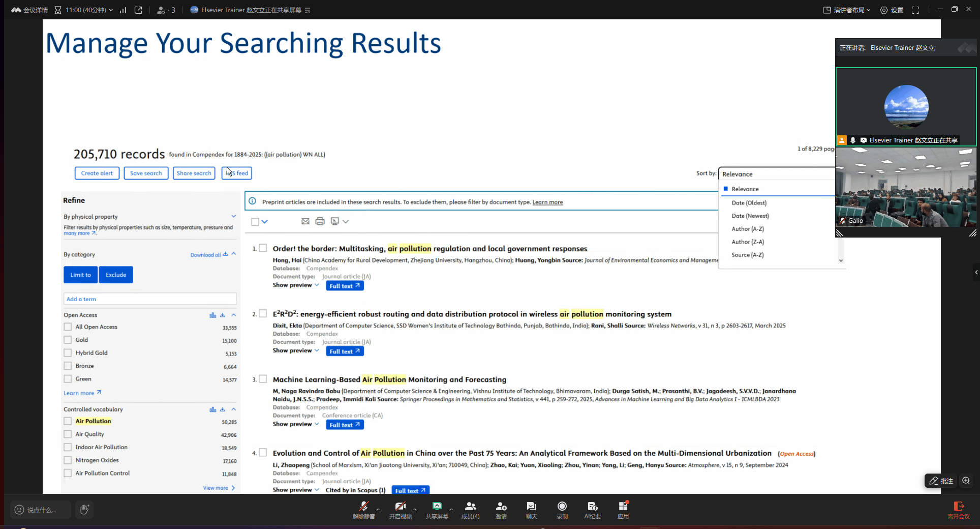Click the Create alert button
The image size is (980, 529).
point(97,173)
